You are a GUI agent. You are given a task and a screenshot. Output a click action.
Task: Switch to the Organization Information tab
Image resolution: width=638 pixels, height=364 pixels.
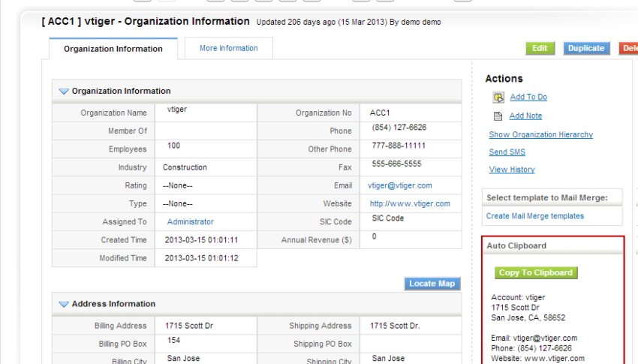[x=113, y=49]
